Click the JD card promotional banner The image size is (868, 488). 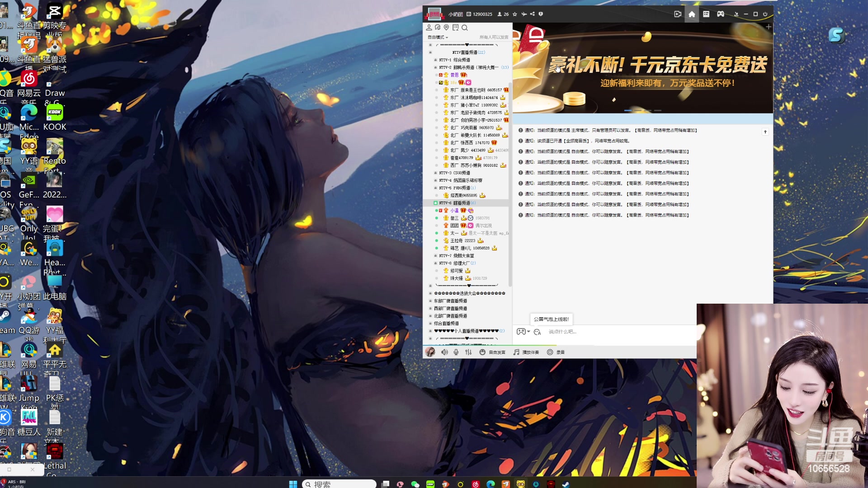643,68
